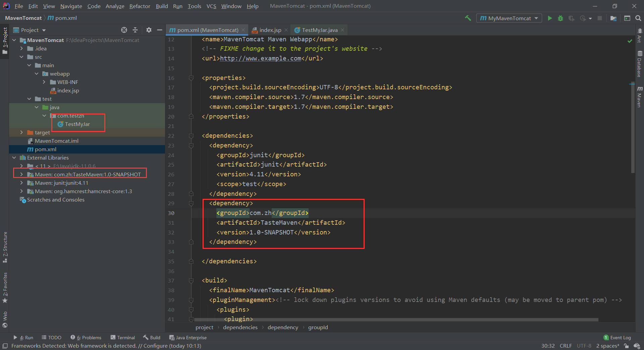Expand the .idea folder
This screenshot has height=350, width=644.
tap(22, 48)
